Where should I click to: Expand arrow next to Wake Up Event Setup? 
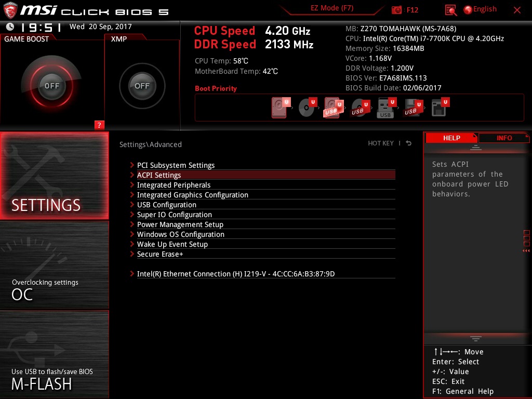pos(132,244)
